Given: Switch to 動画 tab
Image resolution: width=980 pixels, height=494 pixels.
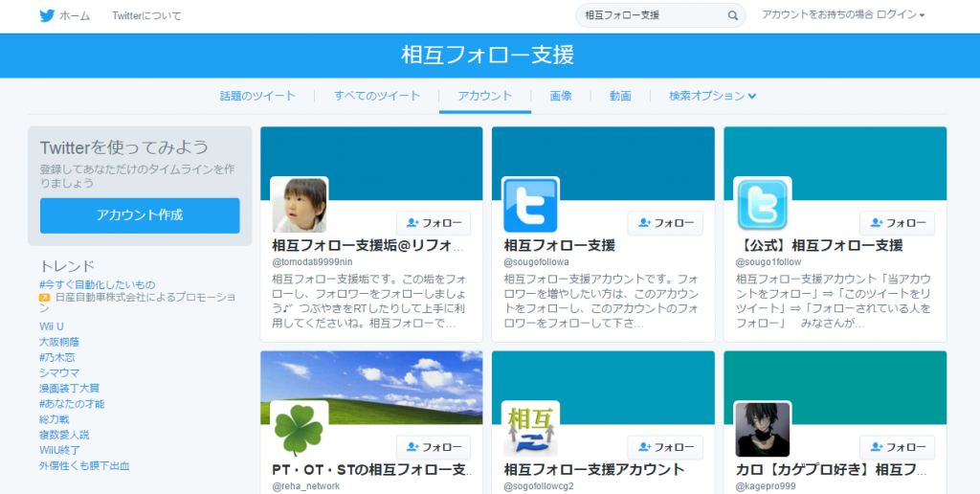Looking at the screenshot, I should click(x=620, y=97).
